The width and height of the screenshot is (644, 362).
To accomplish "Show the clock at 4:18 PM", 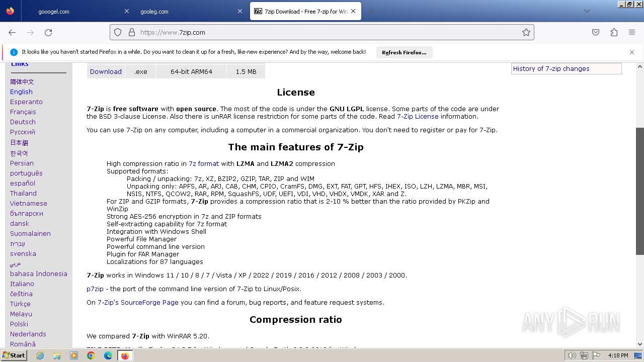I will pos(618,355).
